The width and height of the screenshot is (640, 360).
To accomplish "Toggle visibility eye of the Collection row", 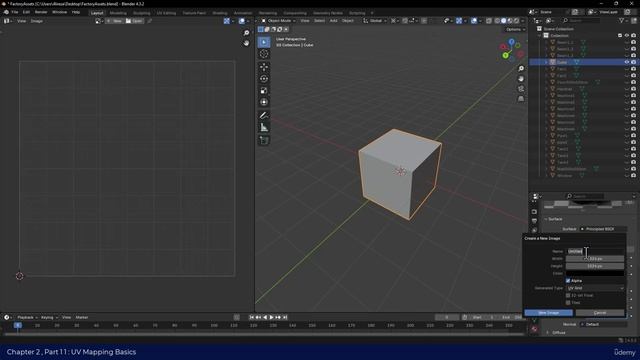I will [627, 36].
